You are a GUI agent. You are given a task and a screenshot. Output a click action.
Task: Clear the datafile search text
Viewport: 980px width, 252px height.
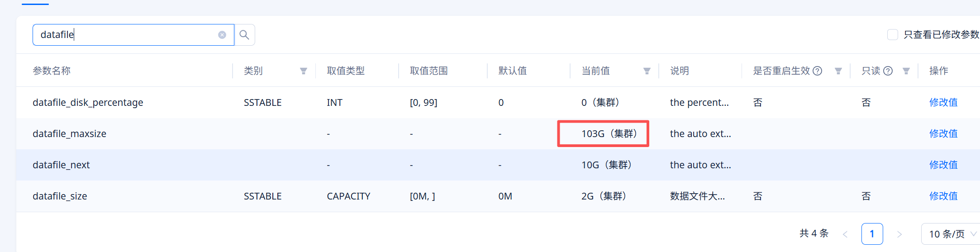coord(222,35)
